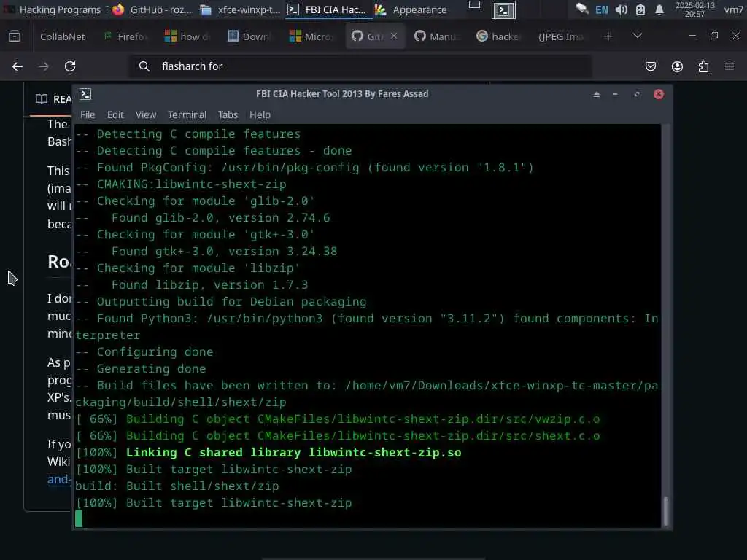Click the workspace switcher panel icon

(x=474, y=5)
